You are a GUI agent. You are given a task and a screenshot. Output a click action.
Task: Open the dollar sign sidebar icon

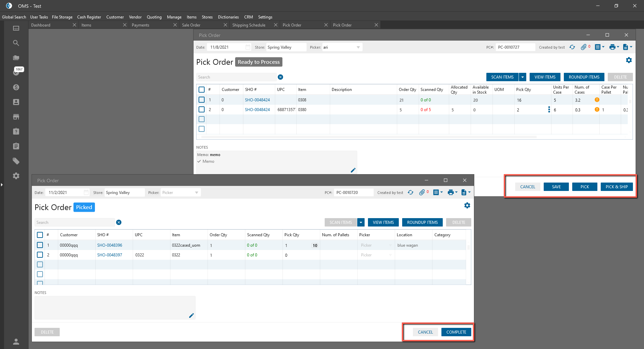pyautogui.click(x=16, y=87)
